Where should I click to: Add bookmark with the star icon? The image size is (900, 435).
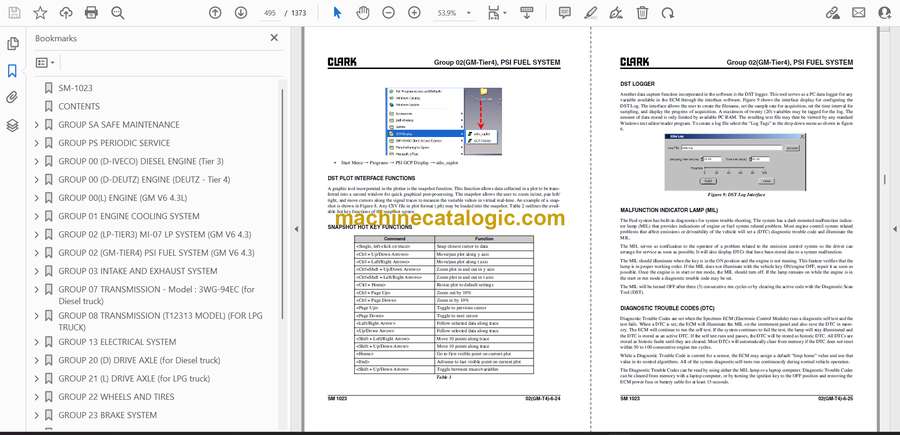pyautogui.click(x=40, y=13)
